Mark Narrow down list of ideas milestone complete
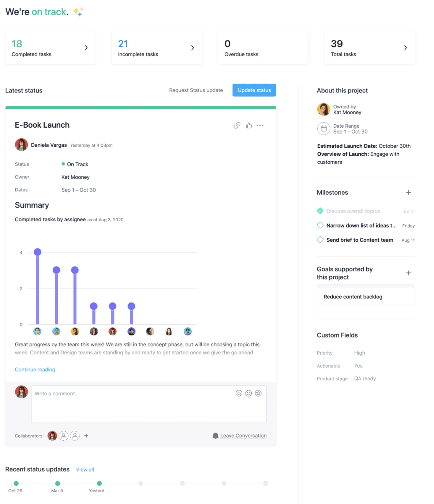434x504 pixels. point(320,225)
